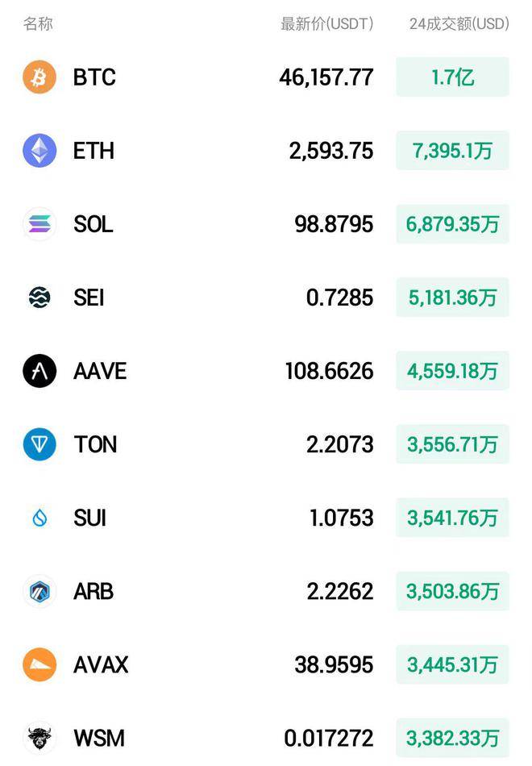Screen dimensions: 532x766
Task: Open the SOL price 98.8795
Action: pos(334,224)
